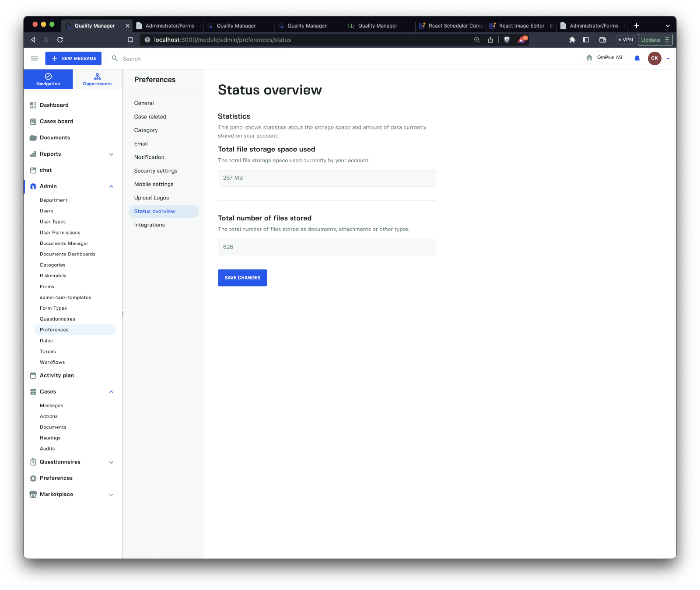700x590 pixels.
Task: Expand the Marketplace section
Action: [111, 495]
